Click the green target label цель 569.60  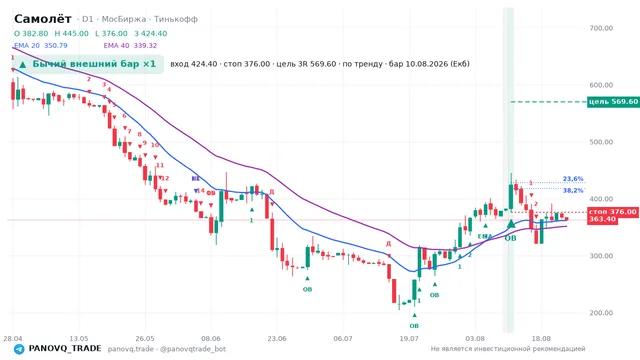pyautogui.click(x=613, y=102)
